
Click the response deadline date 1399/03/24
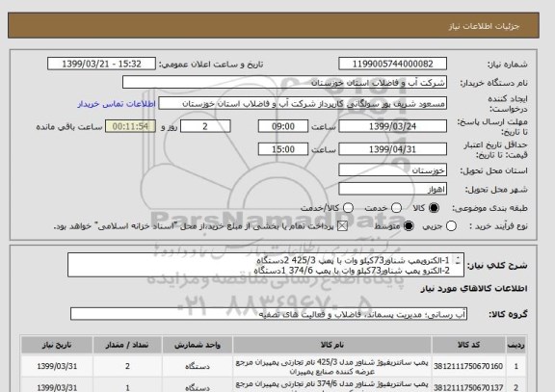pos(392,126)
